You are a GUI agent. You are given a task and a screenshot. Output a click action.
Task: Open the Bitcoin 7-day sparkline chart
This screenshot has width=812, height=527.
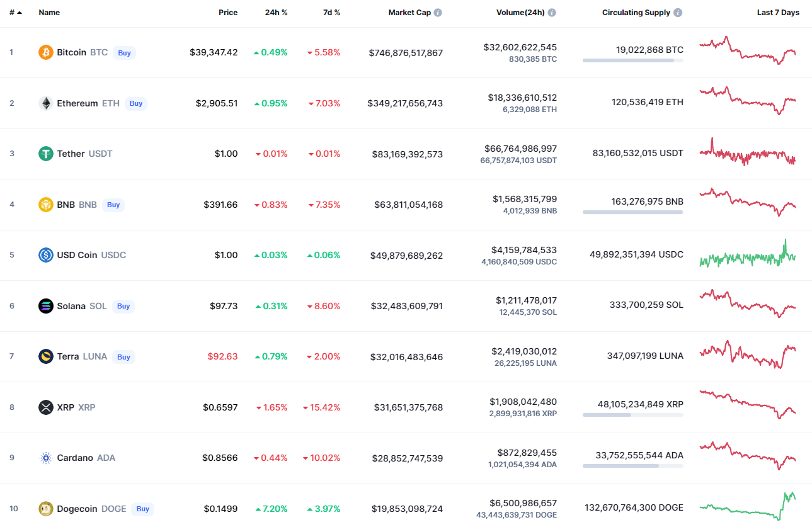[748, 50]
